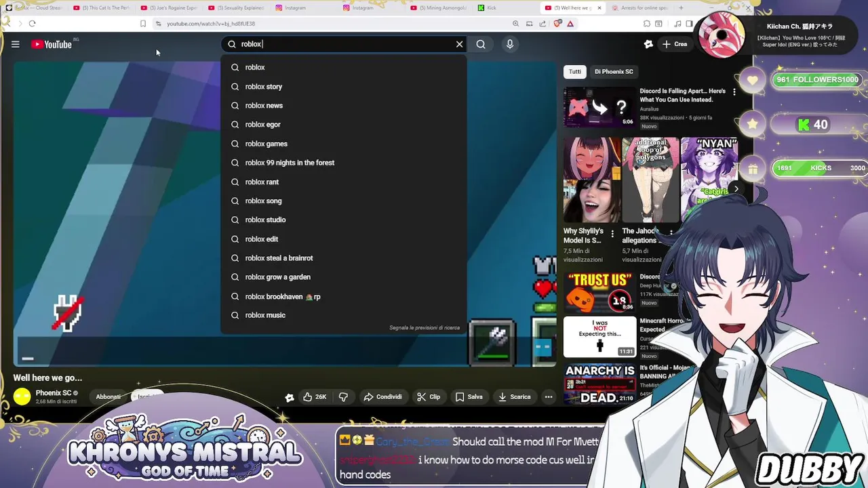Screen dimensions: 868x488
Task: Switch to the Kick browser tab
Action: pos(505,7)
